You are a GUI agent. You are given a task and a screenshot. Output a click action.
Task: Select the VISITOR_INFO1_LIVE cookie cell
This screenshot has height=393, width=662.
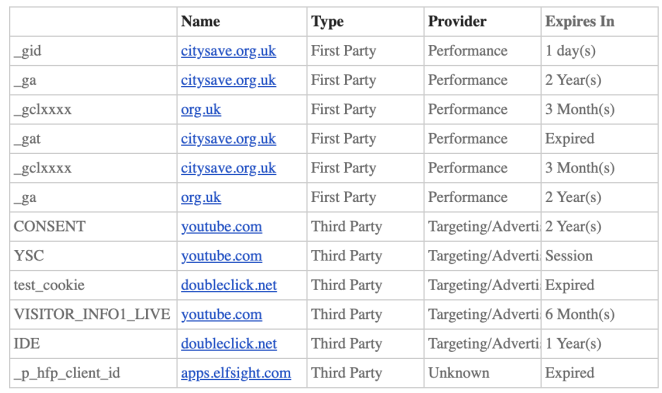[93, 314]
